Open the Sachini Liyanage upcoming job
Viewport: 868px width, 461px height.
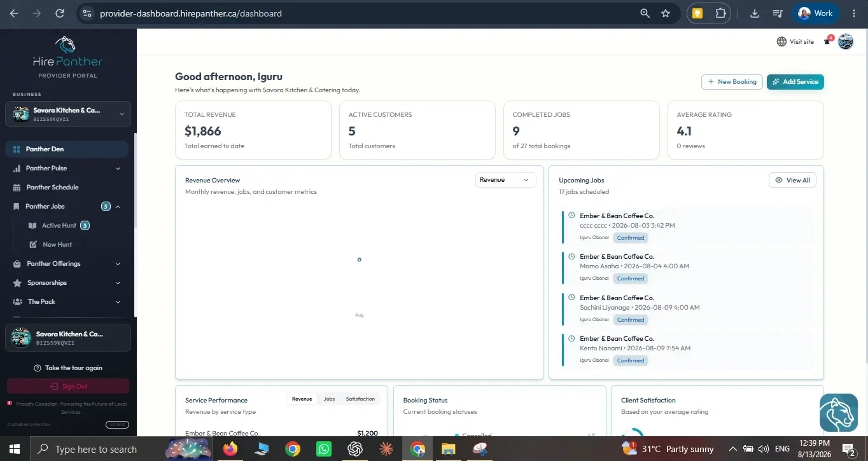687,309
